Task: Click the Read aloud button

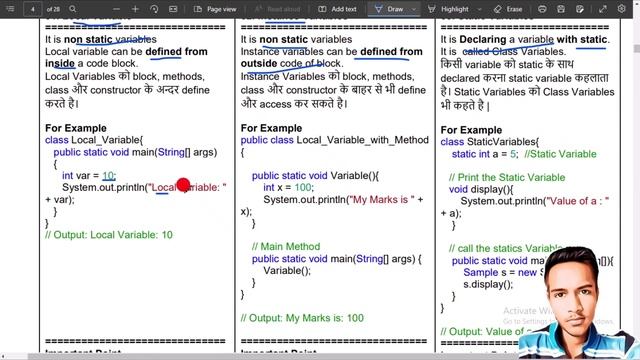Action: pyautogui.click(x=278, y=9)
